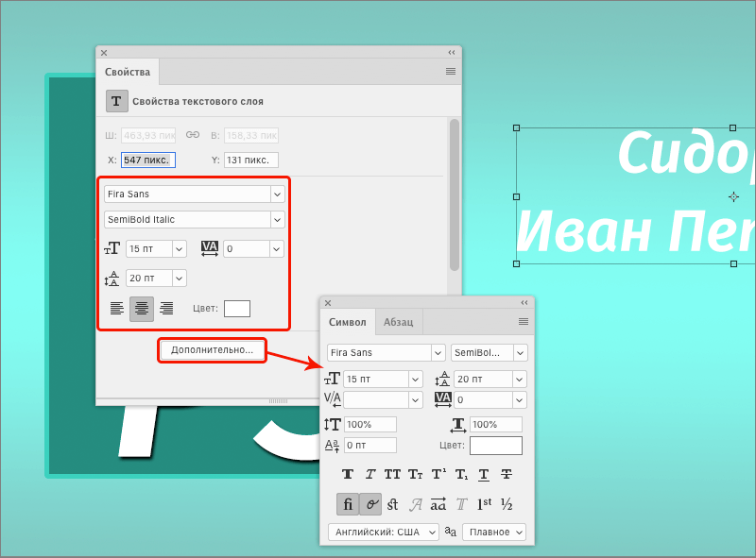
Task: Toggle Strikethrough in Character panel
Action: 507,475
